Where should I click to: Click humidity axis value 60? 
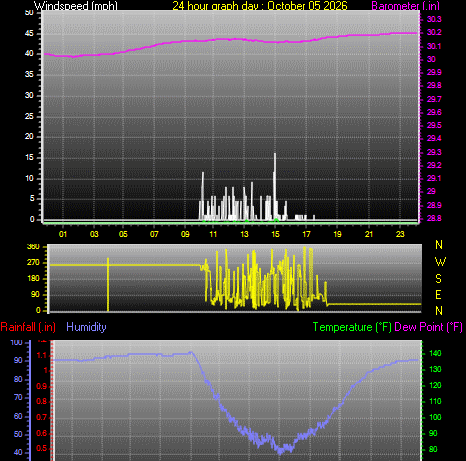[18, 416]
